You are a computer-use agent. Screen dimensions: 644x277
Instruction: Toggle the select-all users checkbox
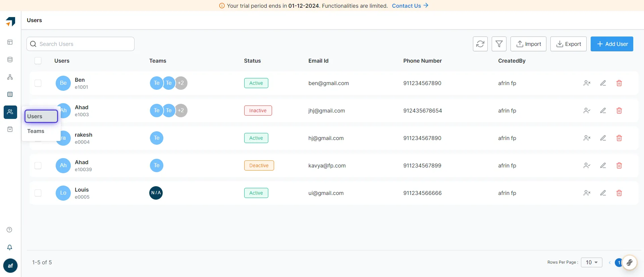tap(38, 61)
